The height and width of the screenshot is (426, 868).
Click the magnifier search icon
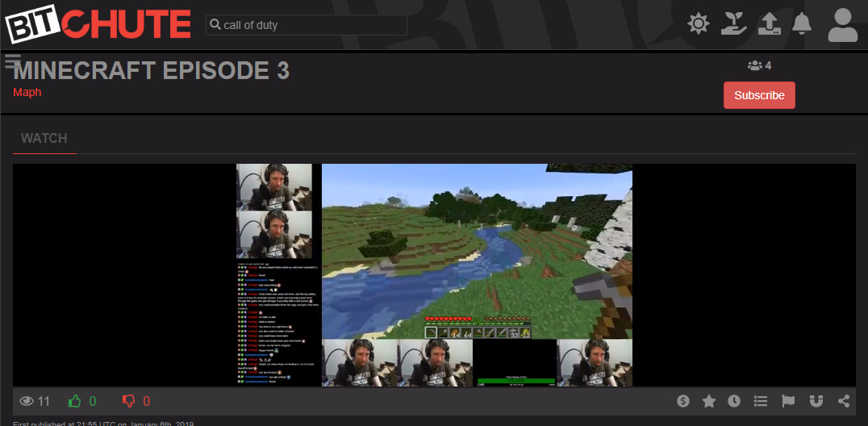215,25
